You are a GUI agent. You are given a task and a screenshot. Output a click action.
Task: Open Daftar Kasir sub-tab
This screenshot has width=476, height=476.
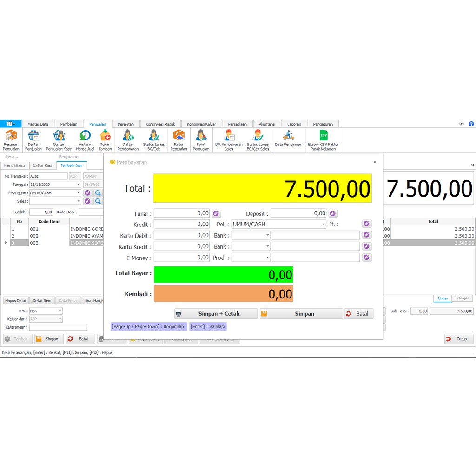click(x=42, y=165)
